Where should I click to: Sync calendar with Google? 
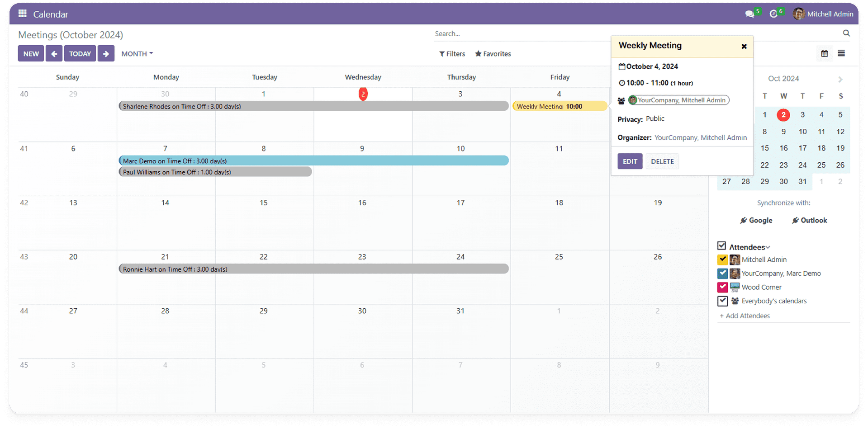point(756,220)
